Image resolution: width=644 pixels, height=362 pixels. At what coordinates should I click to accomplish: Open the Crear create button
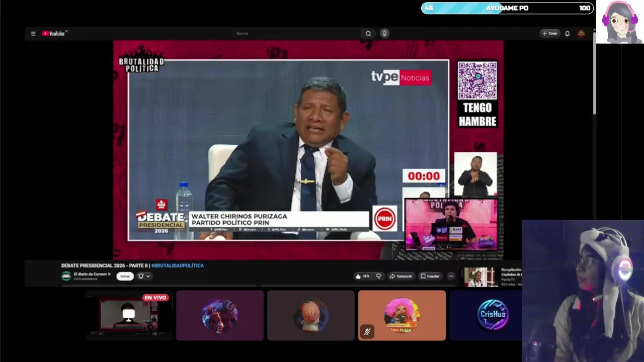[x=550, y=34]
